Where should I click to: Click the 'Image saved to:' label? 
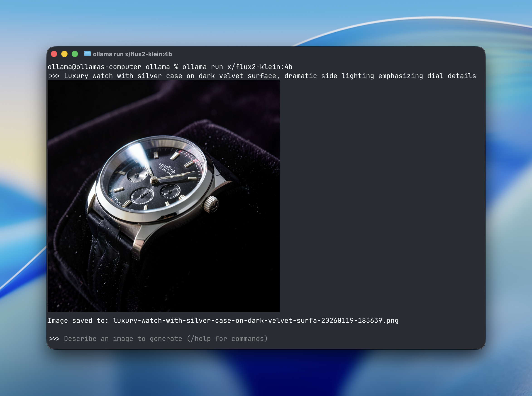pos(78,321)
